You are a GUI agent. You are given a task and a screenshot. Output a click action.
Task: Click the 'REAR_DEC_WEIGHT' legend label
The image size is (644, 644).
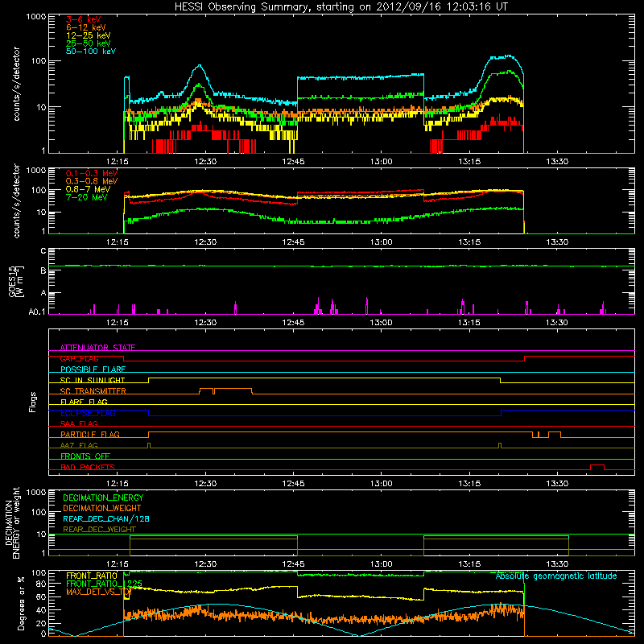click(x=99, y=530)
